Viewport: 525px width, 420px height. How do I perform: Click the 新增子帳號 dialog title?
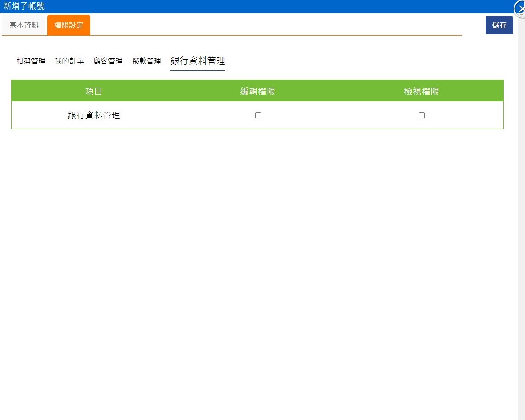click(x=24, y=6)
